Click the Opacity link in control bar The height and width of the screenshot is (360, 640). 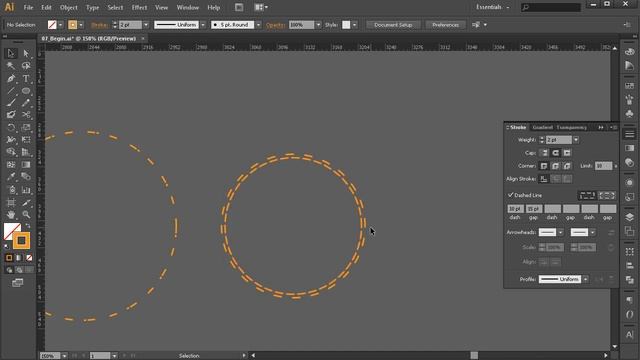(276, 25)
